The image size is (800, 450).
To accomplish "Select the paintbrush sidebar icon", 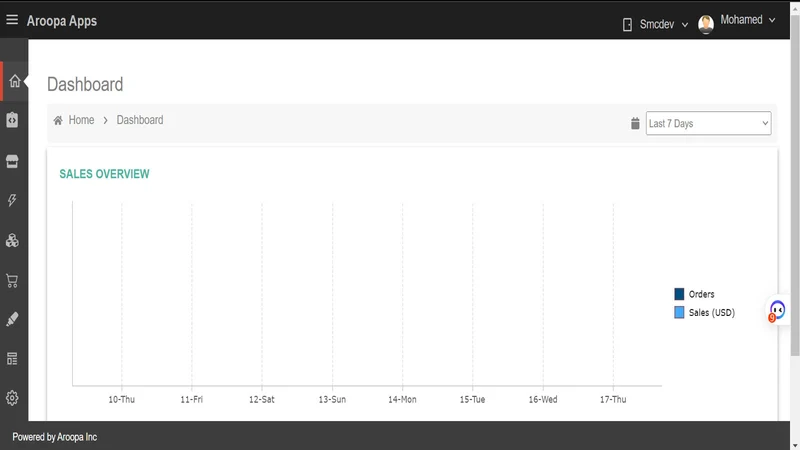I will tap(12, 319).
